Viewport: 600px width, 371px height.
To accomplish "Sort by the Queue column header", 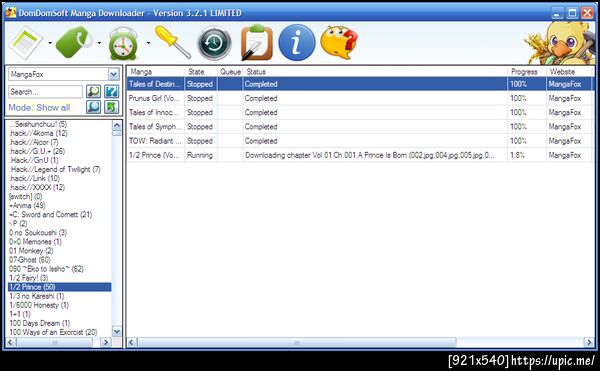I will 230,72.
